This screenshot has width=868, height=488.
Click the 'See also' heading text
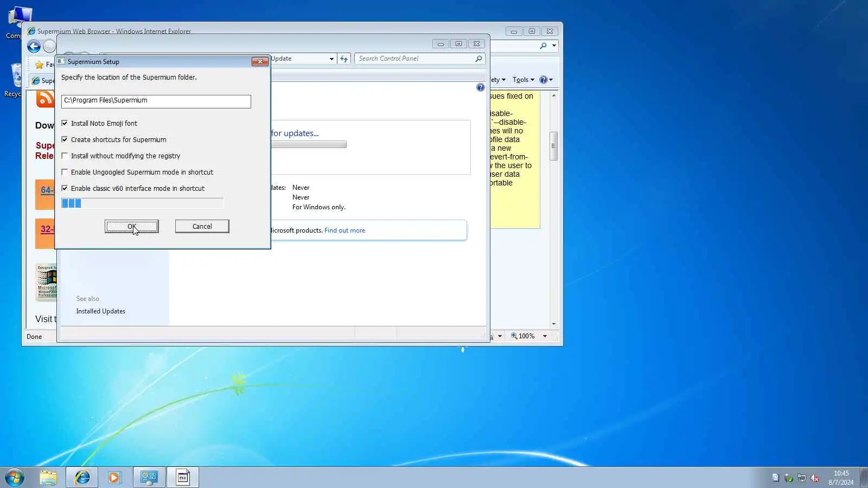click(x=88, y=299)
